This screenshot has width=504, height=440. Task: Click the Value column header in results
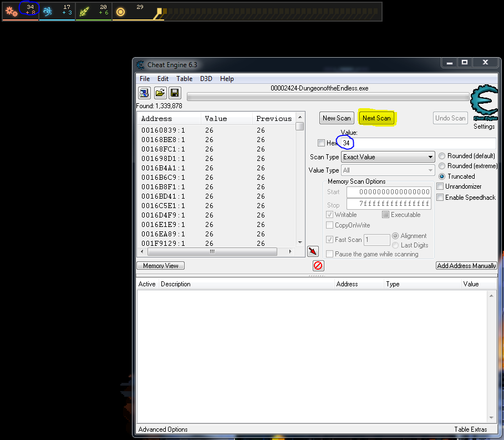227,119
